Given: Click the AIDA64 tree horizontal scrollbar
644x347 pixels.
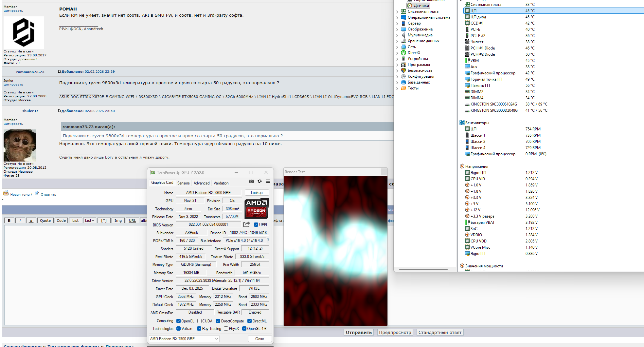Looking at the screenshot, I should click(423, 269).
